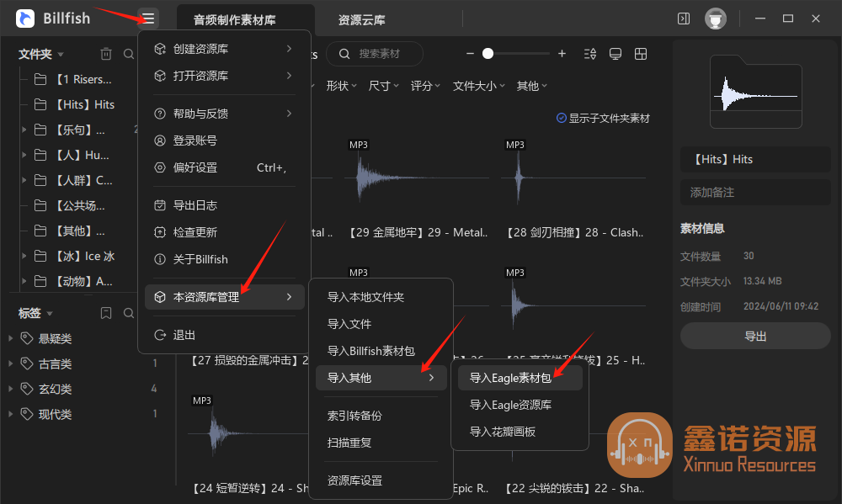Click folder icon for 【Hits】Hits
842x504 pixels.
(x=40, y=104)
